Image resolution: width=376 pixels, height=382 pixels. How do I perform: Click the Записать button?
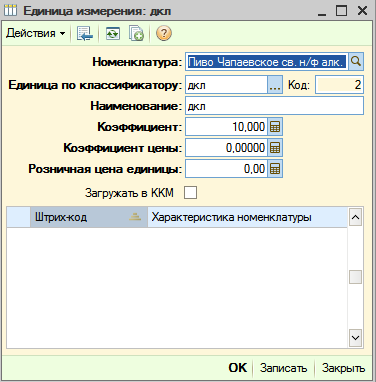point(283,368)
